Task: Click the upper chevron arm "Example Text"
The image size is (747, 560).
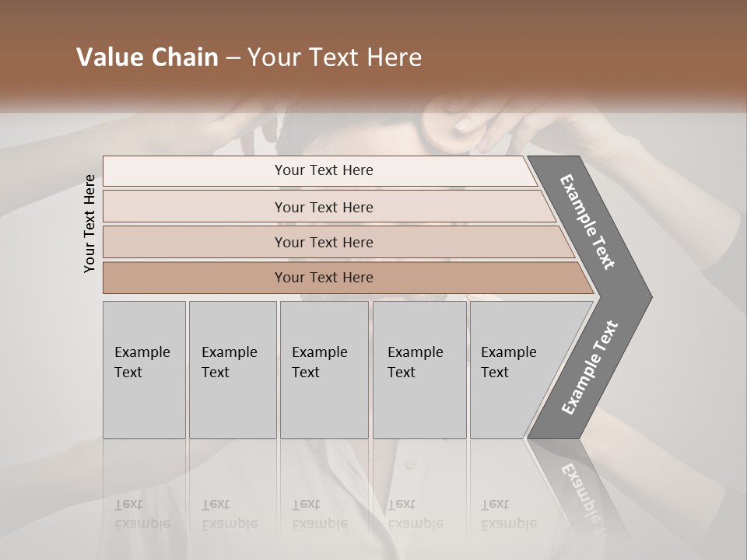Action: tap(588, 222)
